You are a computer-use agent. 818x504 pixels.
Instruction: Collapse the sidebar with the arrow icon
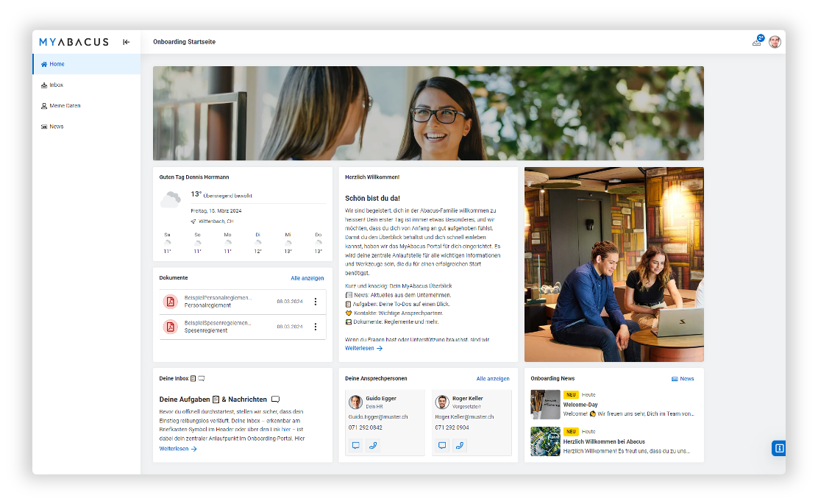[x=127, y=42]
